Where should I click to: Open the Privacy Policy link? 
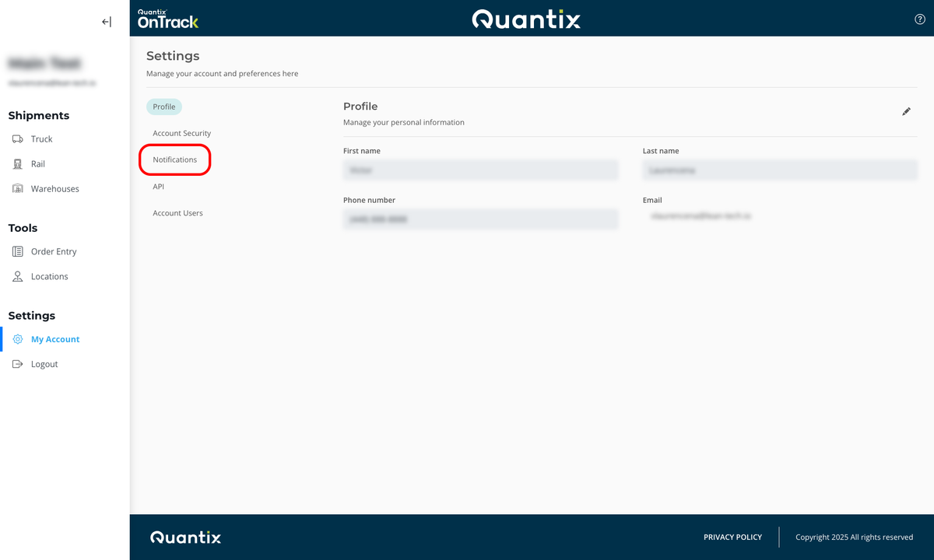[732, 537]
